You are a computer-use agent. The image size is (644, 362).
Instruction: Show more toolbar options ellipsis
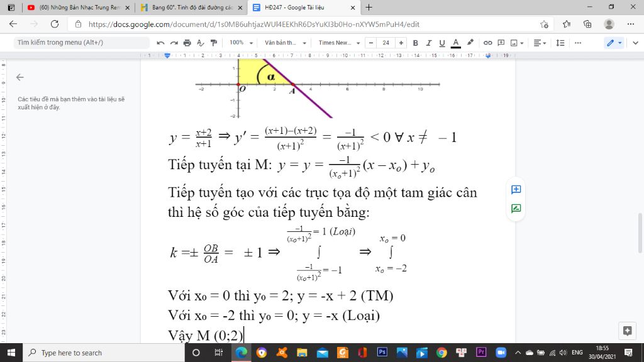578,43
